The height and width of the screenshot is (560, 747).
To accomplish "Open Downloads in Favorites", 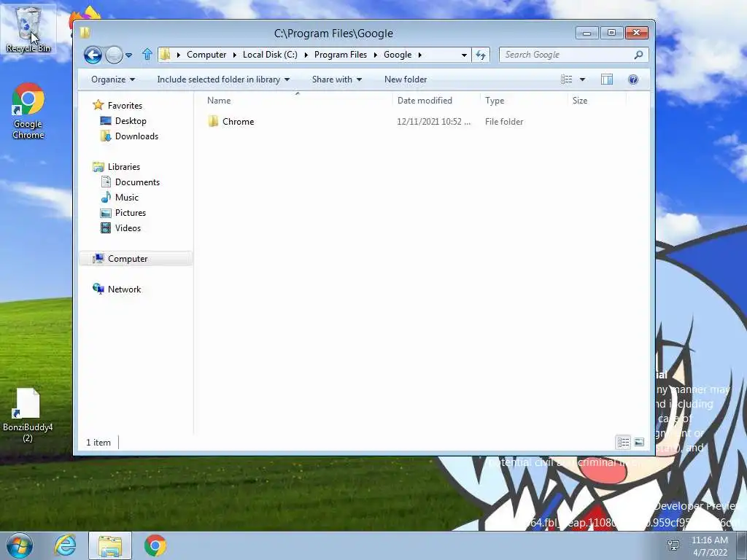I will tap(136, 136).
